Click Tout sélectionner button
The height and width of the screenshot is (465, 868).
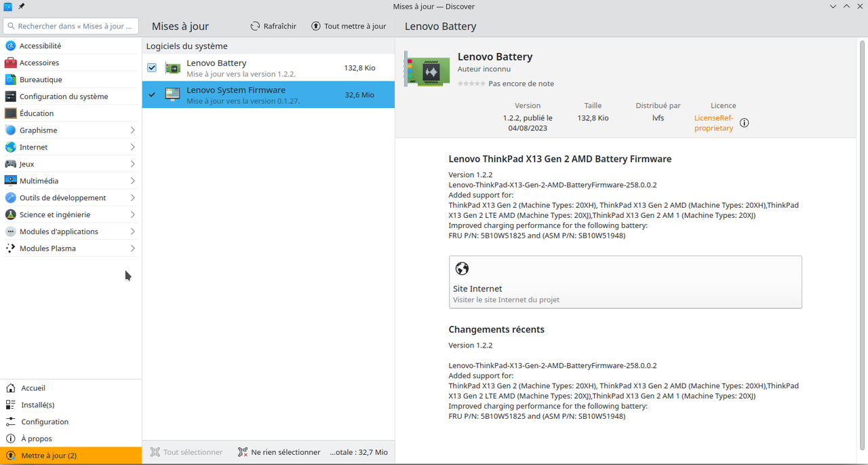(186, 452)
